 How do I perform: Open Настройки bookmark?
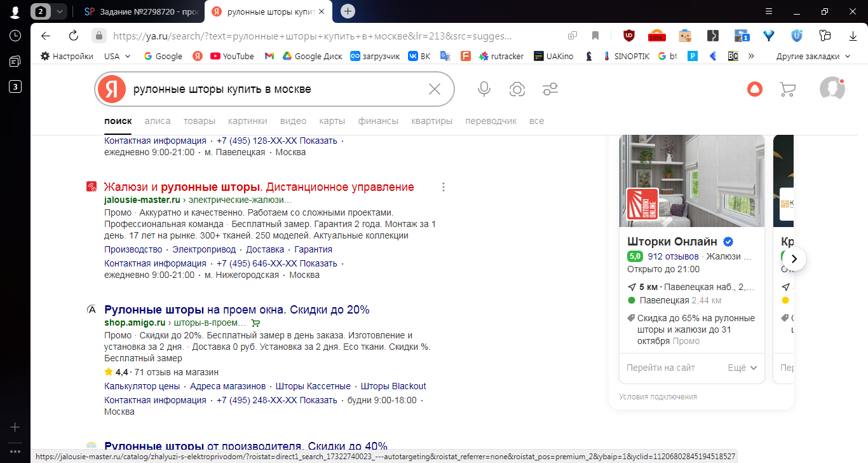[67, 56]
